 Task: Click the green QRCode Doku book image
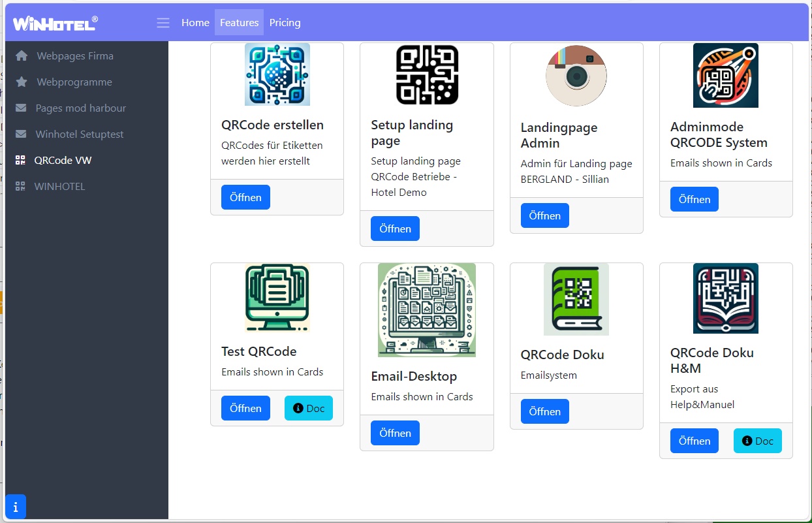576,300
